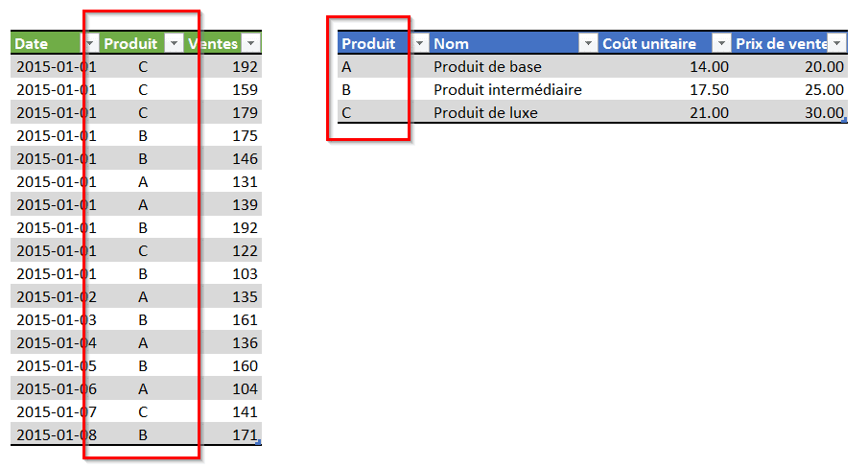Viewport: 868px width, 468px height.
Task: Click resize handle at product table bottom-right corner
Action: click(845, 122)
